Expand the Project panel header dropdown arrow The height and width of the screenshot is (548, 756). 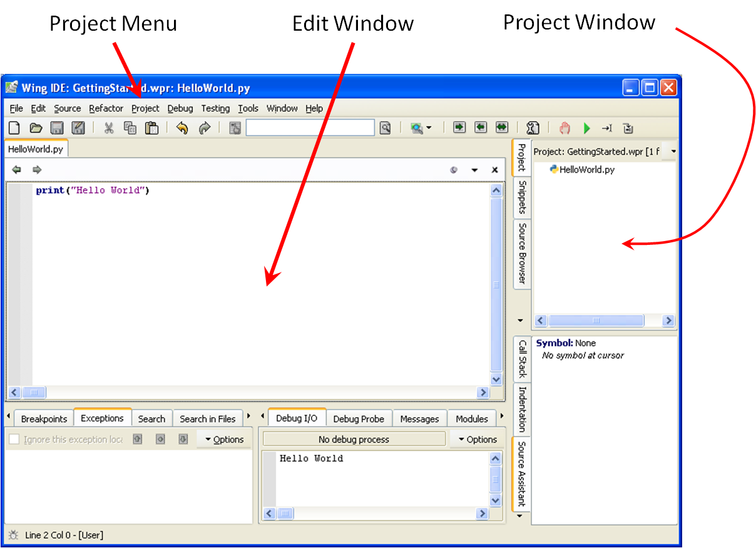pos(672,152)
